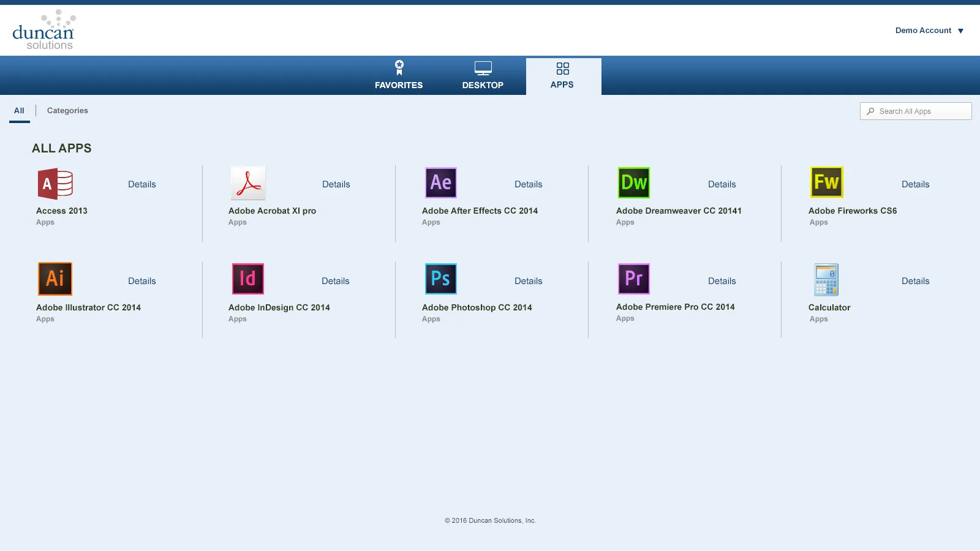The width and height of the screenshot is (980, 551).
Task: Click the Access 2013 app name
Action: tap(62, 211)
